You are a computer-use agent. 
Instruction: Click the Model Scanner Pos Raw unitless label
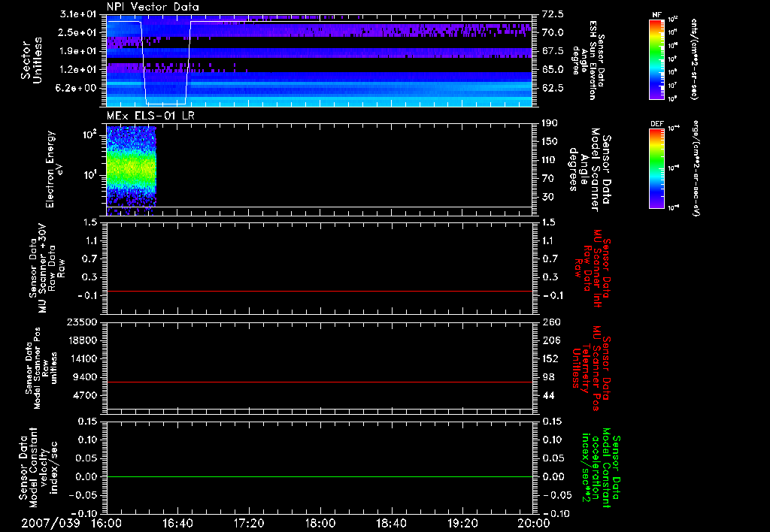pos(41,368)
